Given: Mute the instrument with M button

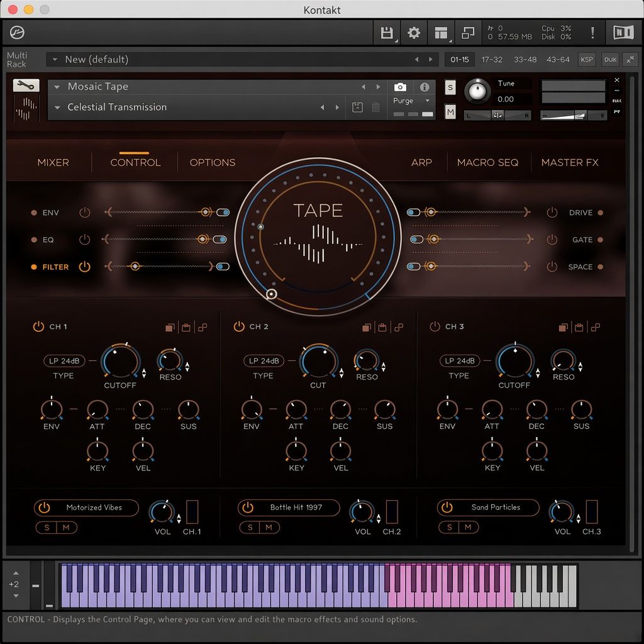Looking at the screenshot, I should [x=450, y=112].
